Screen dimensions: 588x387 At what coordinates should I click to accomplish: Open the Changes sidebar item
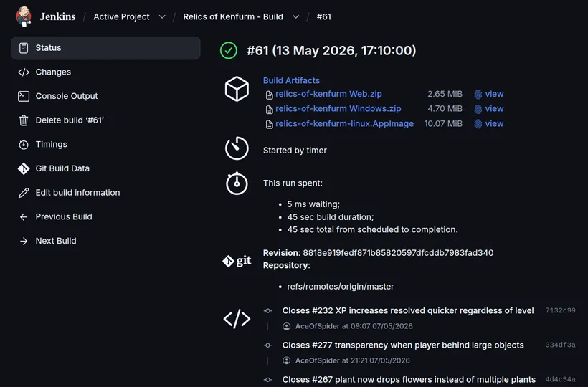pyautogui.click(x=53, y=72)
